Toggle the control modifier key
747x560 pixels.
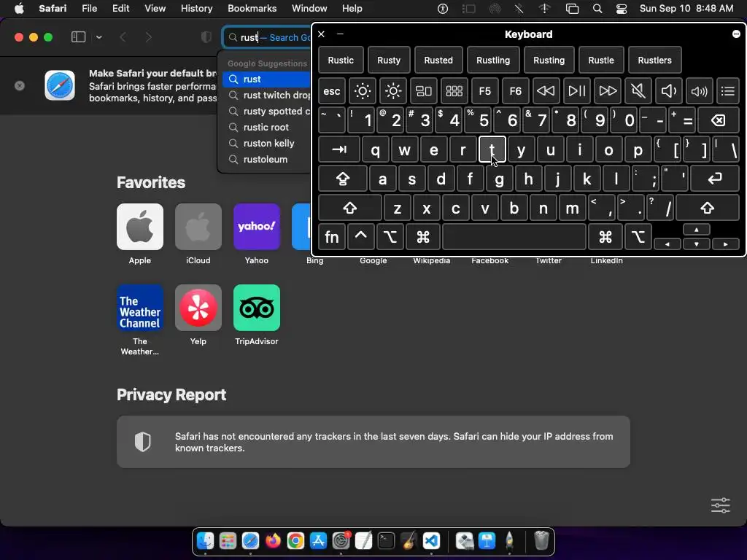point(361,237)
